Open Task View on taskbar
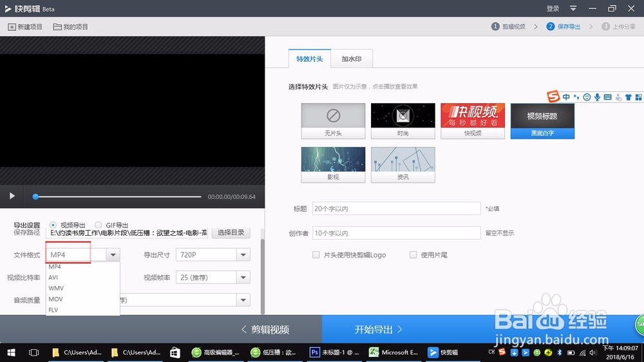644x362 pixels. 33,352
